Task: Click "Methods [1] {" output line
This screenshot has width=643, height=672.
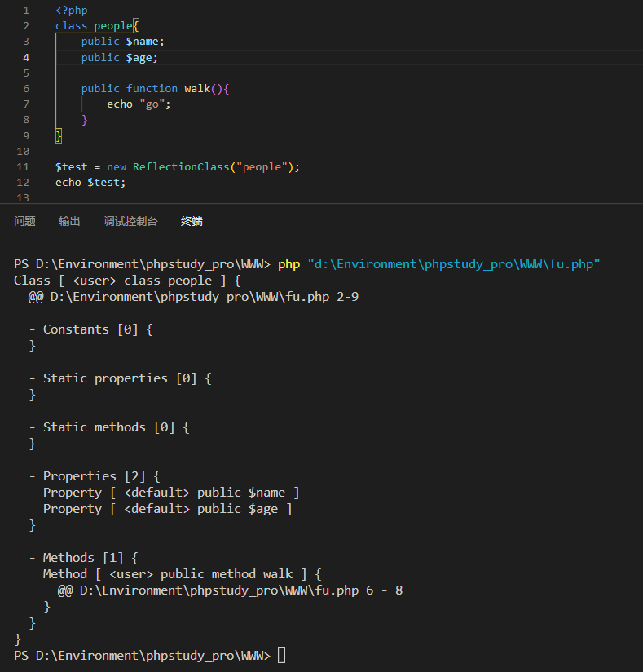Action: 90,558
